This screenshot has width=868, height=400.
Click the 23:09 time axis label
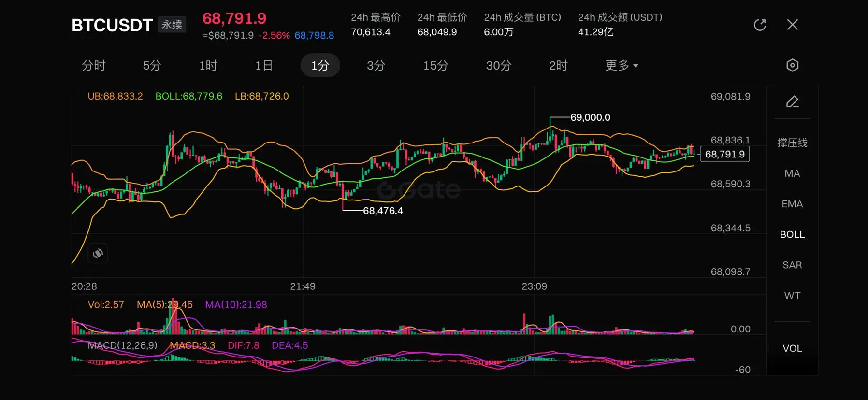pos(534,286)
